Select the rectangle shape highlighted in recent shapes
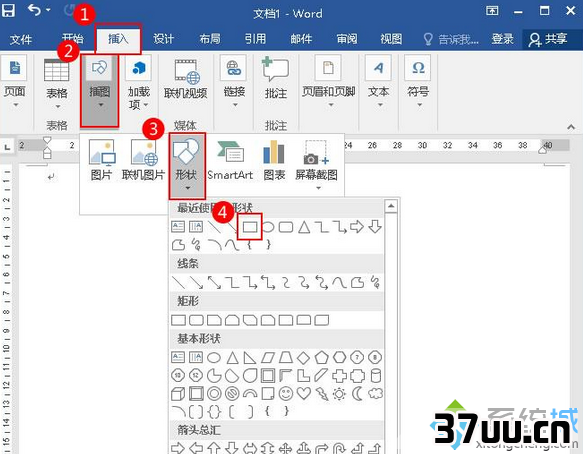This screenshot has height=454, width=583. [x=249, y=226]
